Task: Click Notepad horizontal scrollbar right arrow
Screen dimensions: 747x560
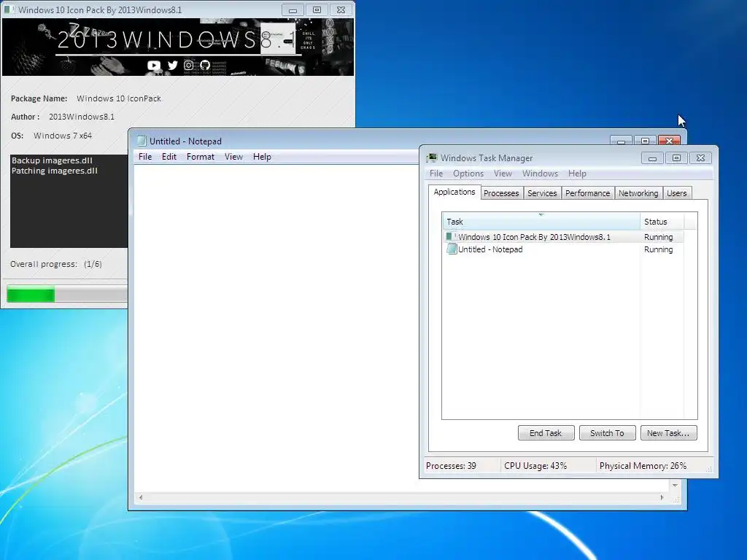Action: tap(662, 497)
